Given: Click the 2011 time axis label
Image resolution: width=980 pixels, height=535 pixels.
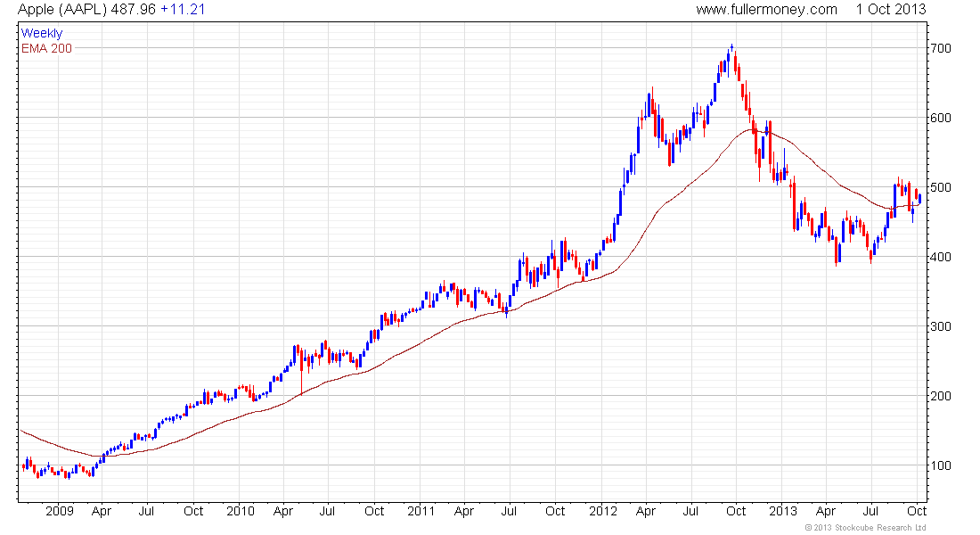Looking at the screenshot, I should tap(421, 511).
